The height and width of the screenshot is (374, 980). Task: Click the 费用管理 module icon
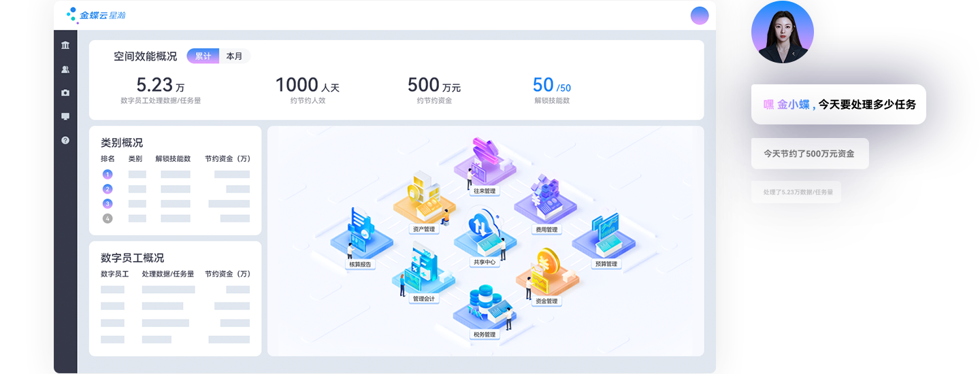coord(546,203)
